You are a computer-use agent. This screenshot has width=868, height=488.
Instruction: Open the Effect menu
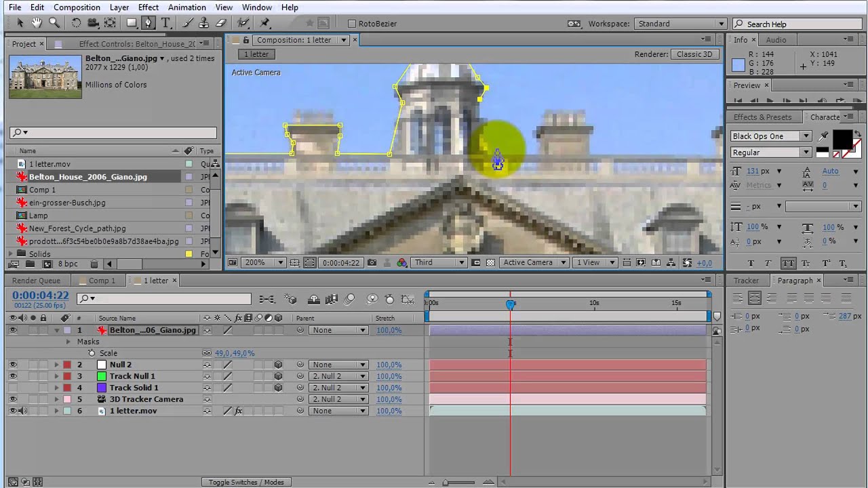click(149, 7)
